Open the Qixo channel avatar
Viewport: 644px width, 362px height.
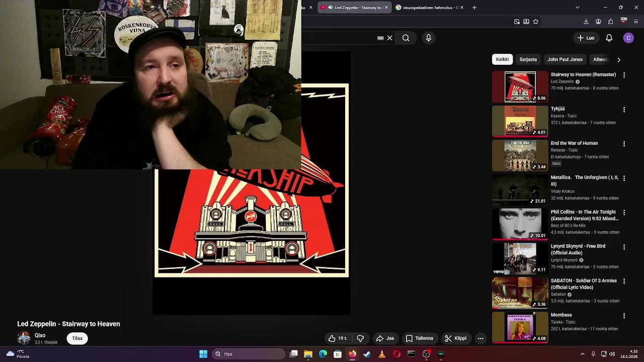(24, 338)
